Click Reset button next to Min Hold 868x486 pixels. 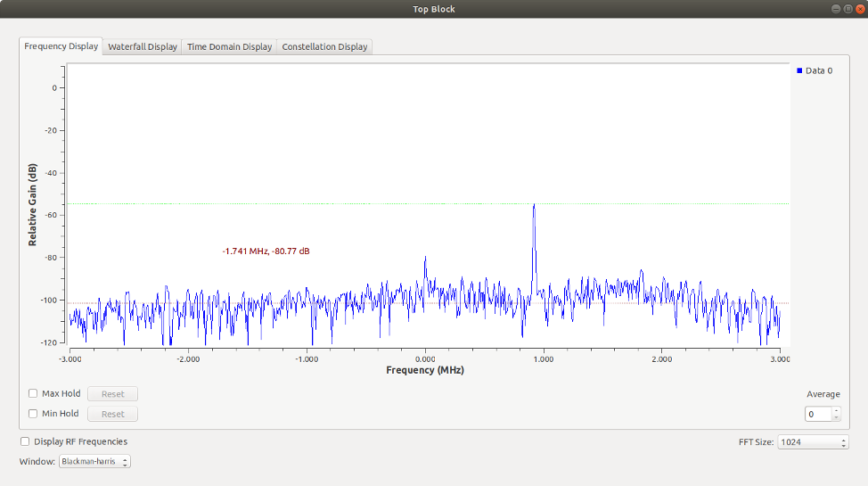pos(112,414)
